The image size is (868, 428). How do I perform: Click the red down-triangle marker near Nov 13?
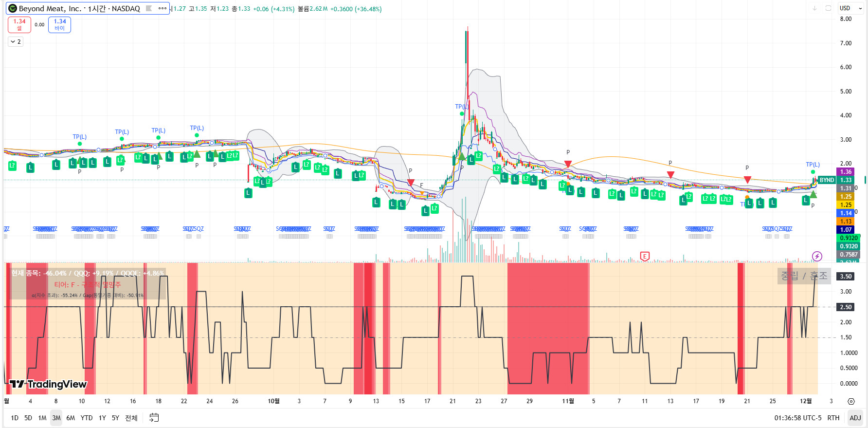coord(670,174)
